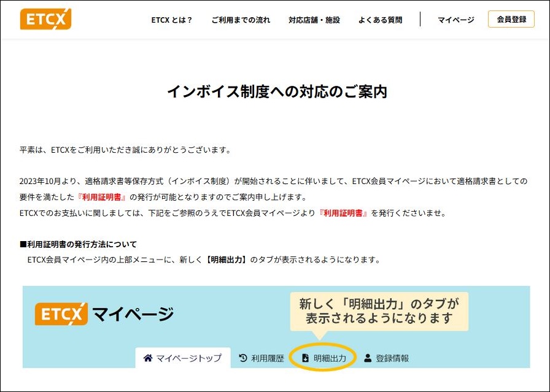Click the bold '【明細出力】' text in the paragraph

tap(227, 259)
